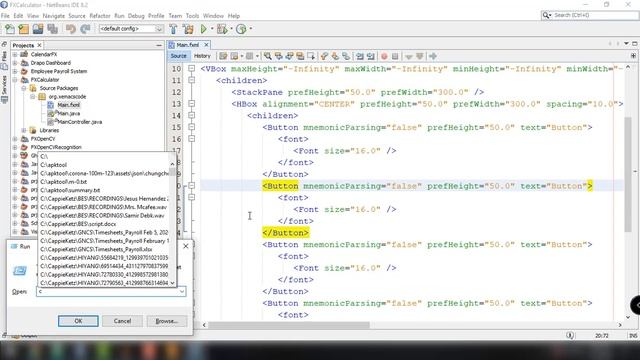The image size is (640, 360).
Task: Click the New Project toolbar icon
Action: pyautogui.click(x=24, y=29)
